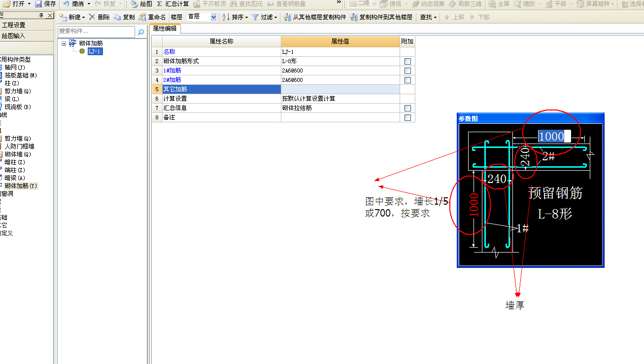Click the 全屏 full screen icon
644x364 pixels.
[492, 4]
